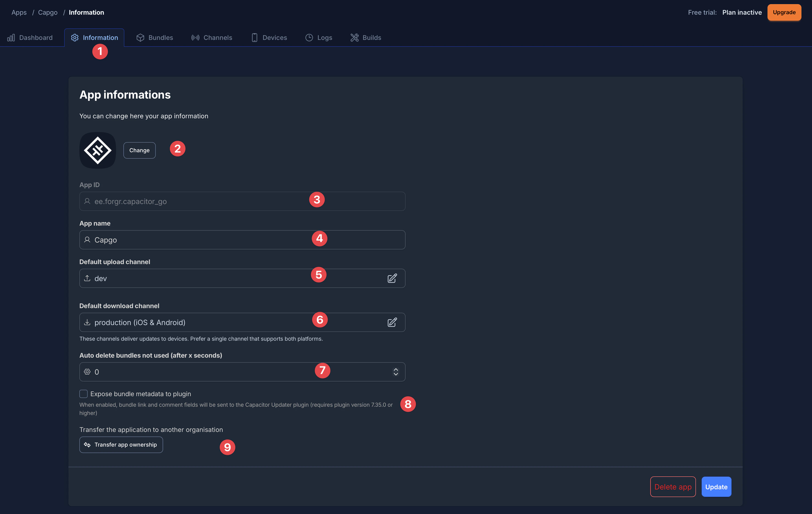
Task: Click the Upgrade button
Action: [x=784, y=12]
